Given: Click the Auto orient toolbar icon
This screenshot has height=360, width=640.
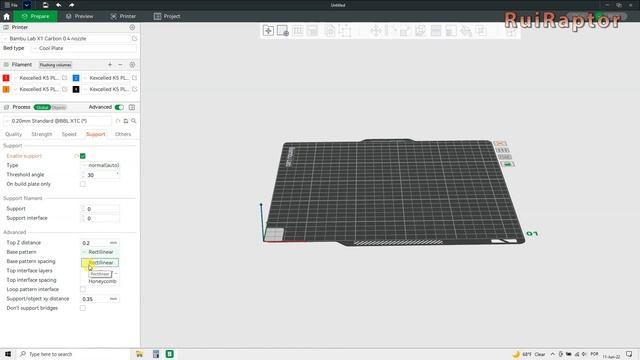Looking at the screenshot, I should (x=298, y=31).
